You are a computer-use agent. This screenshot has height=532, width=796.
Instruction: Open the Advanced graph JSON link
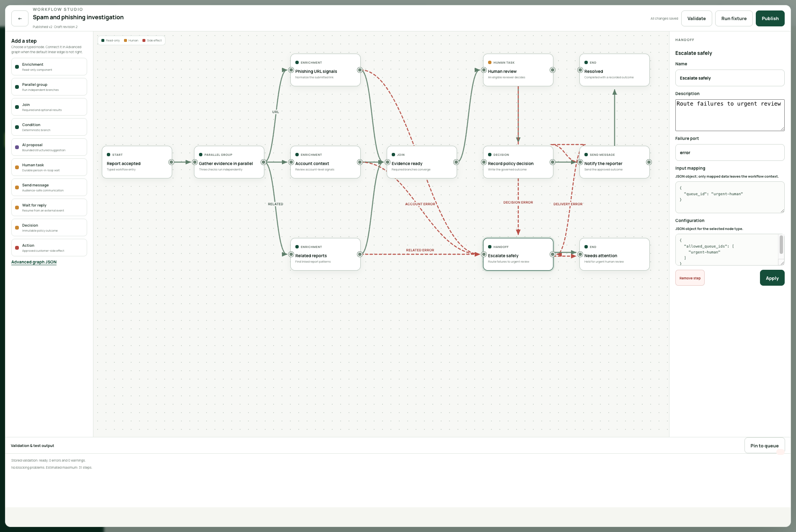pos(34,262)
